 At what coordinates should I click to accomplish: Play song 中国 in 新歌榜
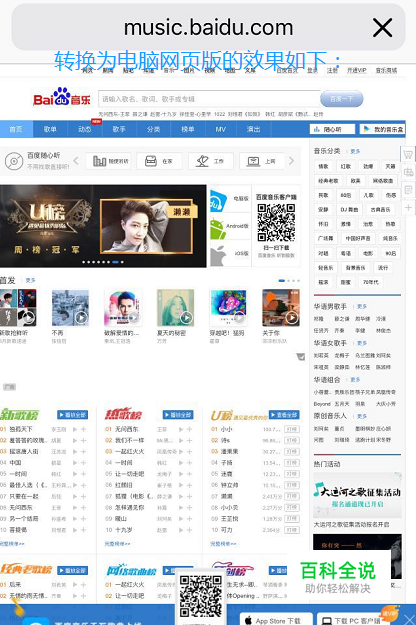75,463
